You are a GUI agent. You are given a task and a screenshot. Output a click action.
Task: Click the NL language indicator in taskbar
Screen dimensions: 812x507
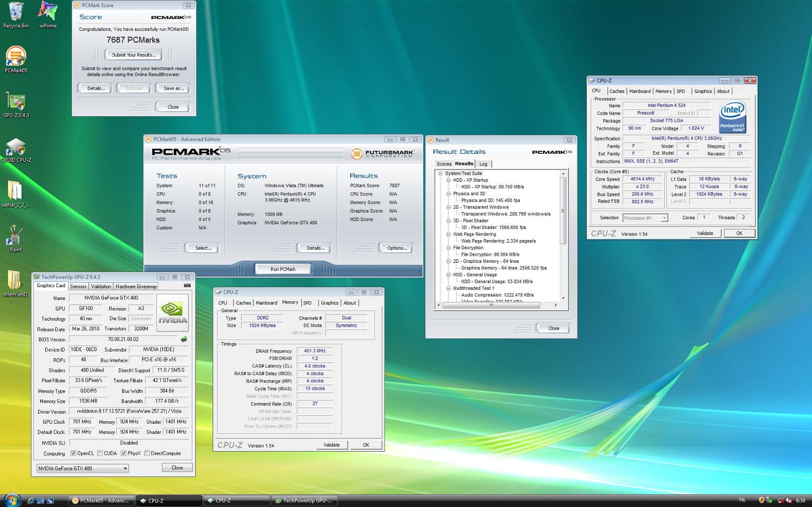pos(742,500)
